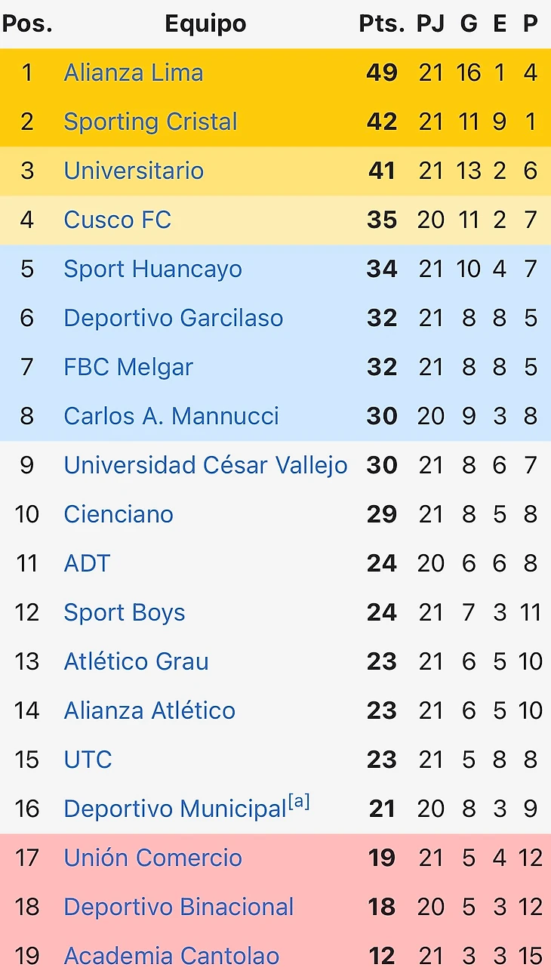Viewport: 551px width, 980px height.
Task: Open the FBC Melgar team link
Action: 128,367
